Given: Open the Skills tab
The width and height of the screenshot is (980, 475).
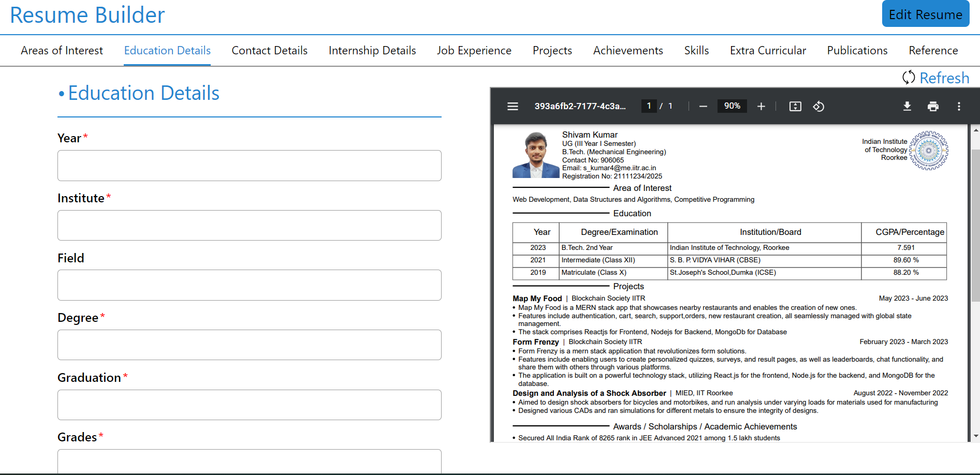Looking at the screenshot, I should pos(696,50).
